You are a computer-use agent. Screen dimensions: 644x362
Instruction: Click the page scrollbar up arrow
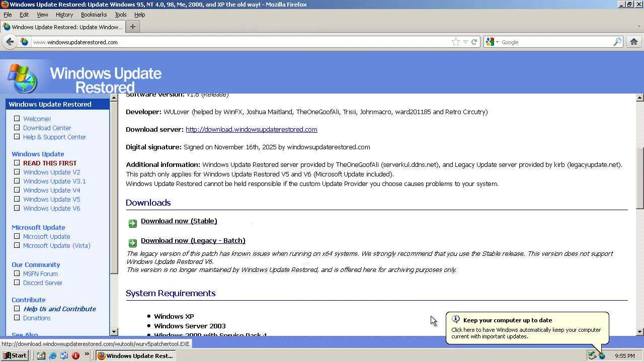point(639,98)
